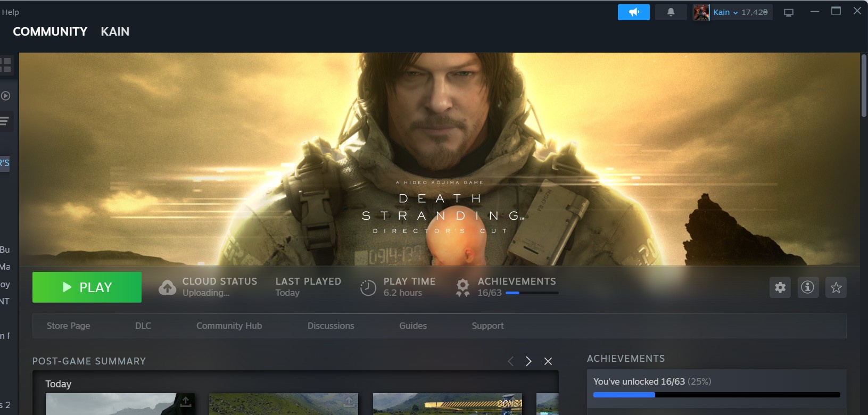Open the Support link
This screenshot has width=868, height=415.
487,326
